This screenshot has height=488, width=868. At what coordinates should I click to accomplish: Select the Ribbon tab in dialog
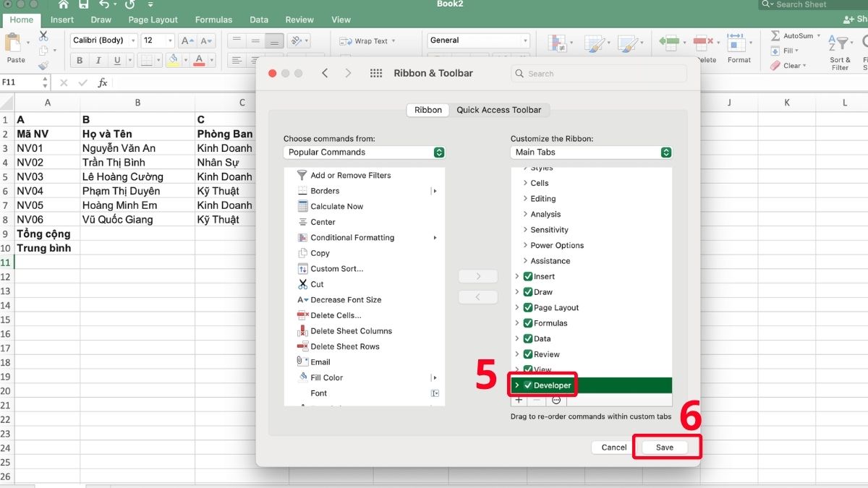click(x=428, y=110)
